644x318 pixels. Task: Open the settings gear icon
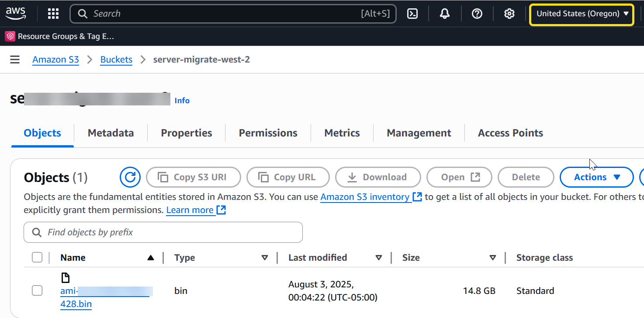click(509, 14)
